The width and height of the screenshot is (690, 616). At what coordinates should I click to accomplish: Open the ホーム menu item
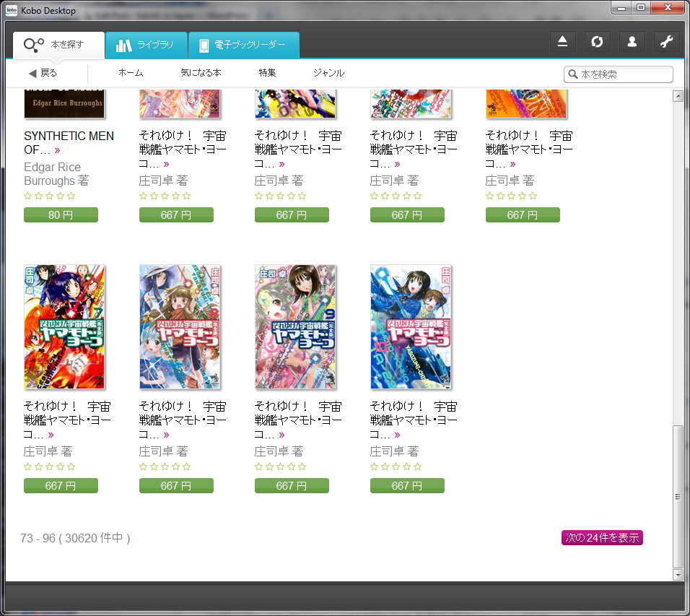pyautogui.click(x=131, y=73)
